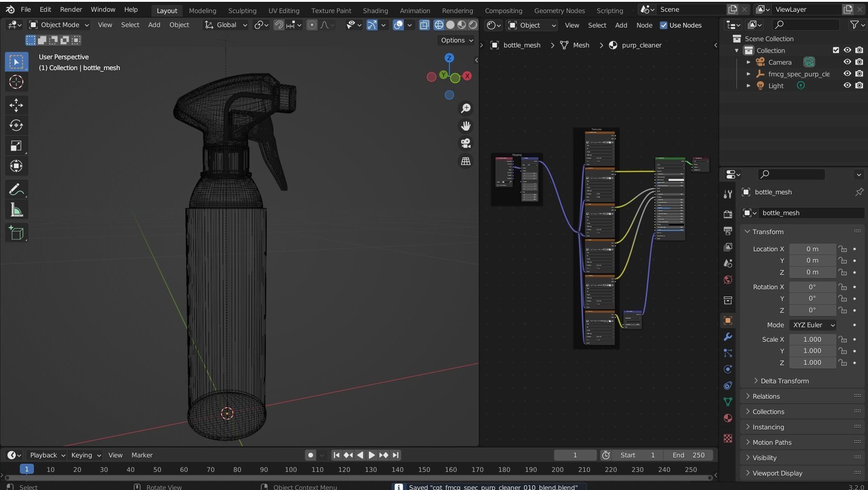This screenshot has width=868, height=490.
Task: Open the Render menu
Action: coord(71,9)
